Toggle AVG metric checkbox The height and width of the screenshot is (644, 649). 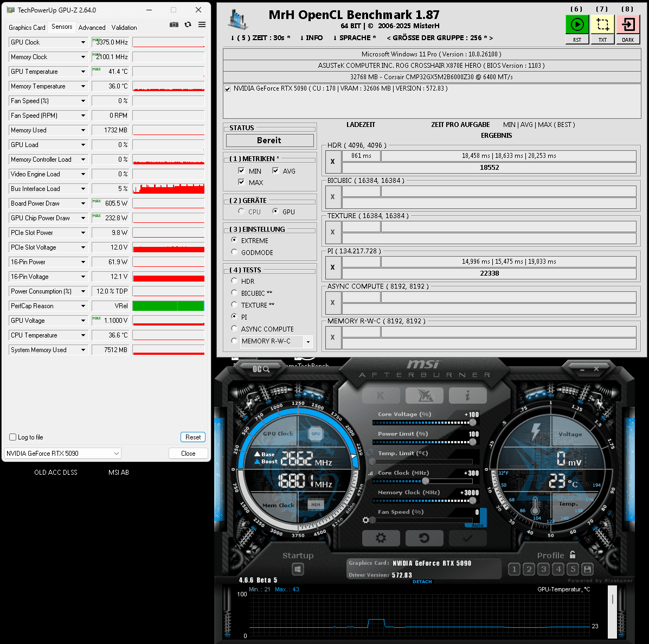275,170
